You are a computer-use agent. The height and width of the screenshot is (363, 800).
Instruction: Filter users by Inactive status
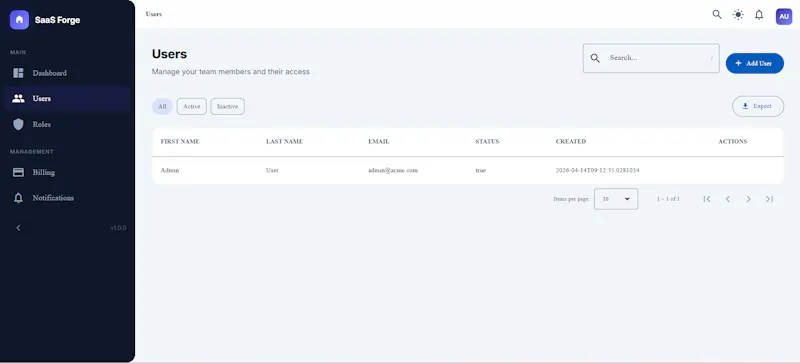click(228, 106)
